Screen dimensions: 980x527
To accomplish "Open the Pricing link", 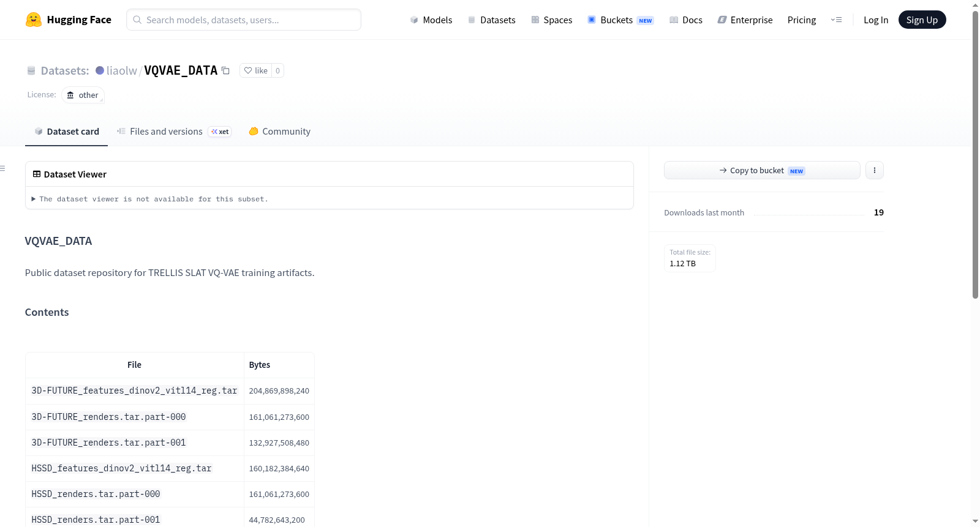I will click(802, 20).
